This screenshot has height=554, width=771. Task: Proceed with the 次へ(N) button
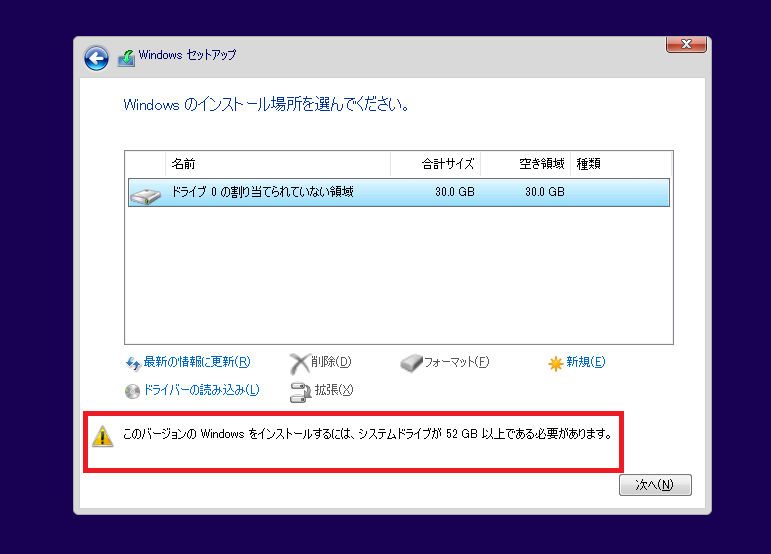tap(655, 485)
